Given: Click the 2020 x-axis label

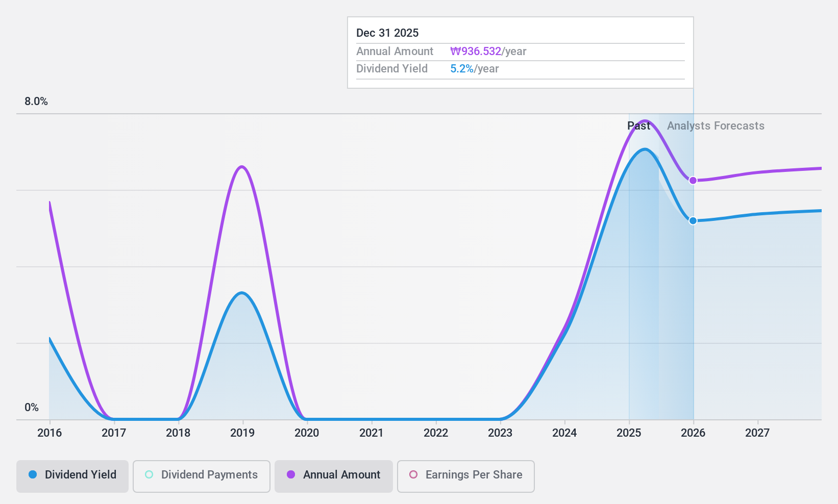Looking at the screenshot, I should pyautogui.click(x=307, y=433).
